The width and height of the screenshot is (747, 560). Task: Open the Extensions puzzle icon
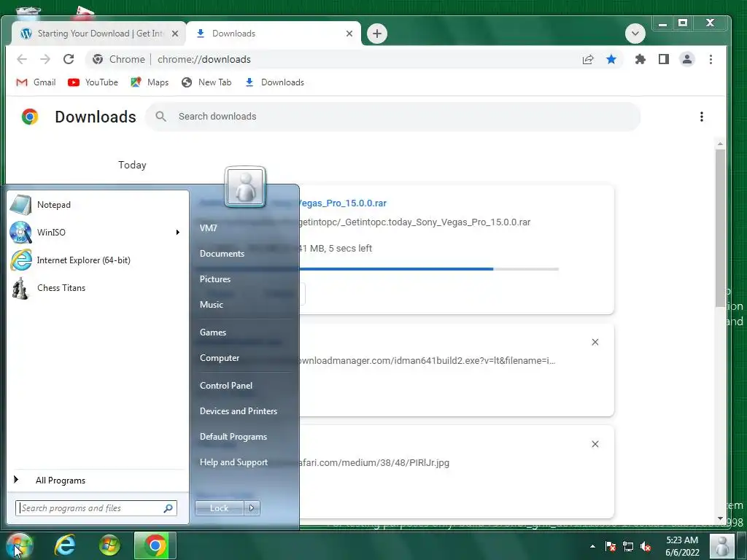click(x=640, y=59)
